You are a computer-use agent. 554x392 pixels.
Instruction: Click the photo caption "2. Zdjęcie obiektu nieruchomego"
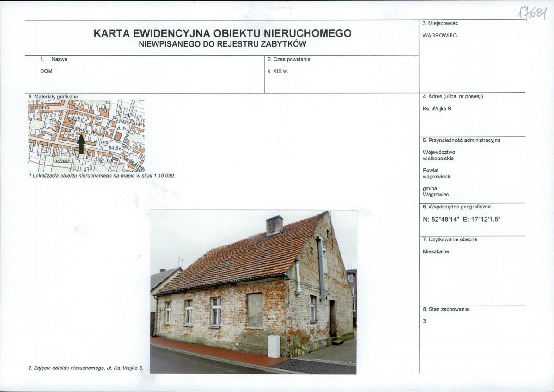[67, 368]
